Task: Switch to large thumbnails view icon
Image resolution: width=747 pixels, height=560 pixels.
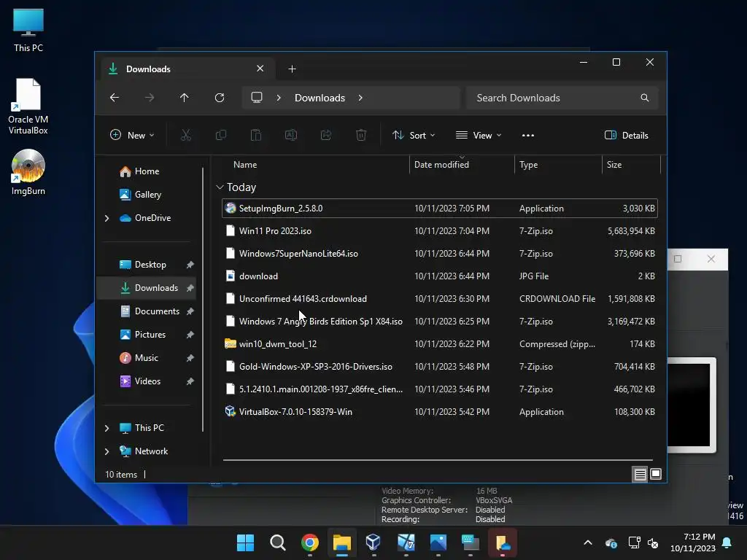Action: click(x=656, y=474)
